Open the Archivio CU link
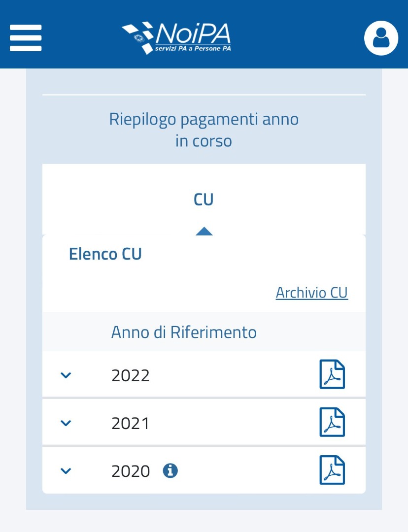408x532 pixels. point(311,293)
